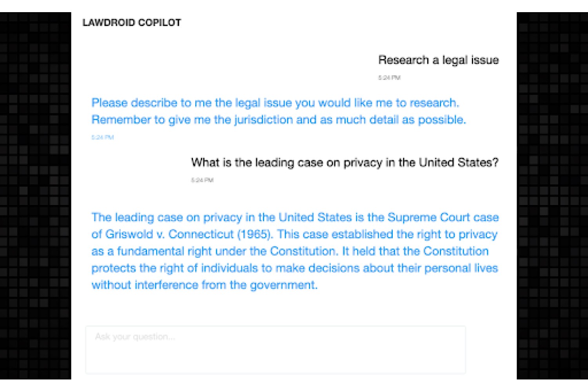Click the "without interference from the government" line
This screenshot has width=588, height=392.
(204, 285)
